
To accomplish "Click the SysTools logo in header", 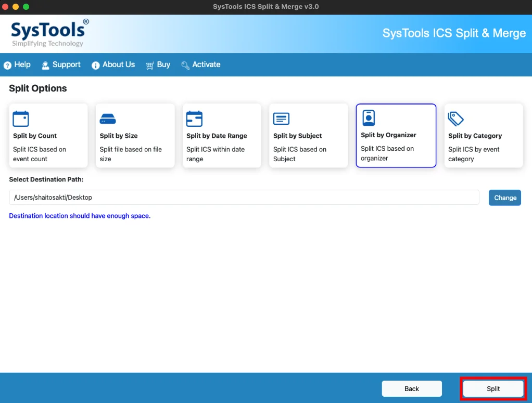I will point(49,33).
